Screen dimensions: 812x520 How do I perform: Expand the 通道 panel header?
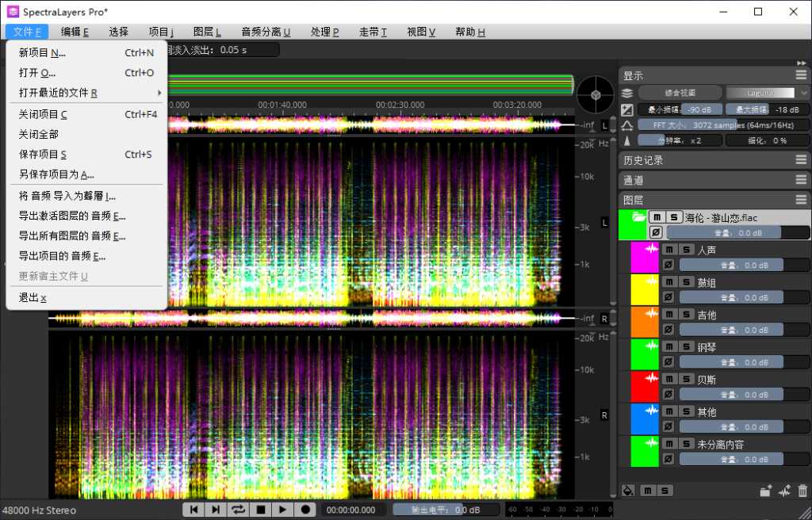point(714,180)
